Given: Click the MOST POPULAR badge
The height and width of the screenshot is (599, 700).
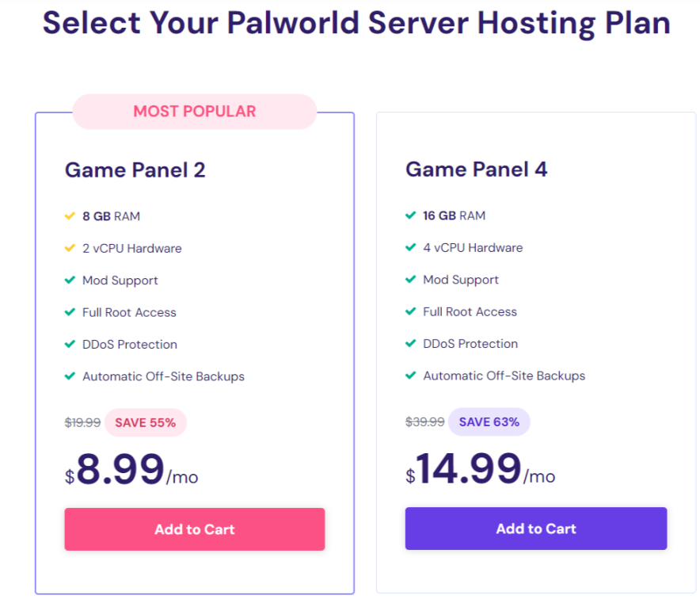Looking at the screenshot, I should pos(195,112).
